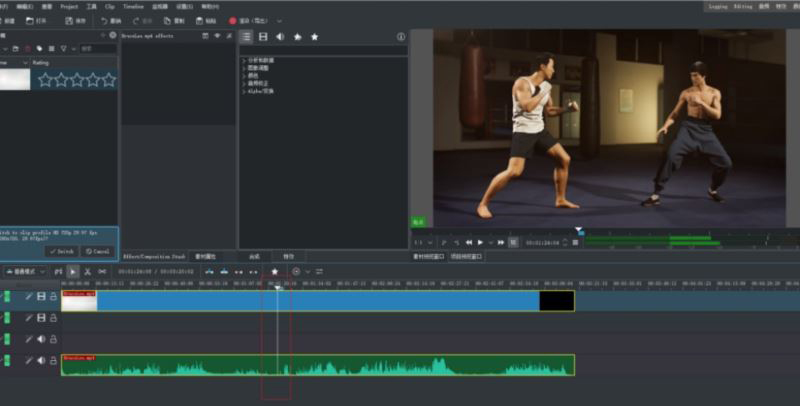800x406 pixels.
Task: Select the spacer tool in timeline toolbar
Action: [103, 272]
